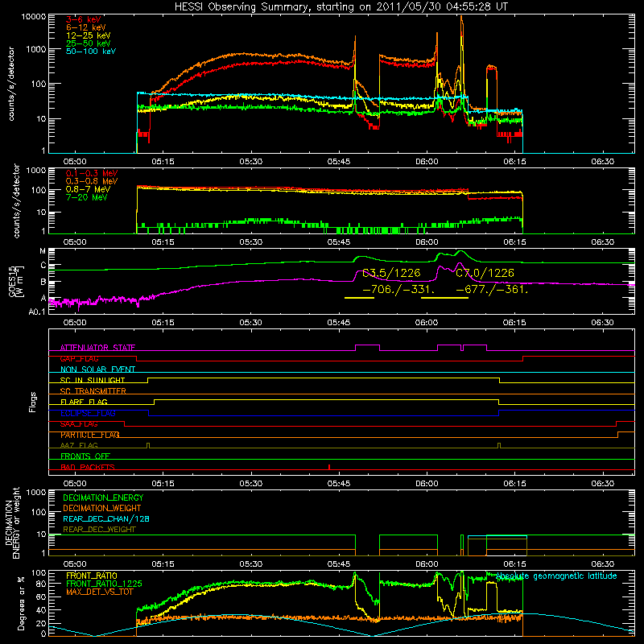Select the SC_TRANSMITTER flag label
The height and width of the screenshot is (644, 644).
[93, 390]
